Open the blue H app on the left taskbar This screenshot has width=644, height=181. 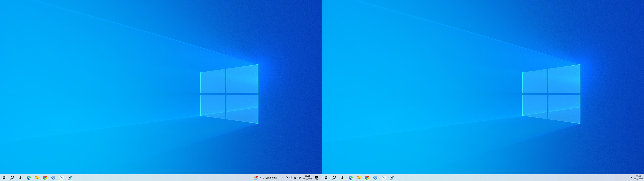tap(62, 178)
